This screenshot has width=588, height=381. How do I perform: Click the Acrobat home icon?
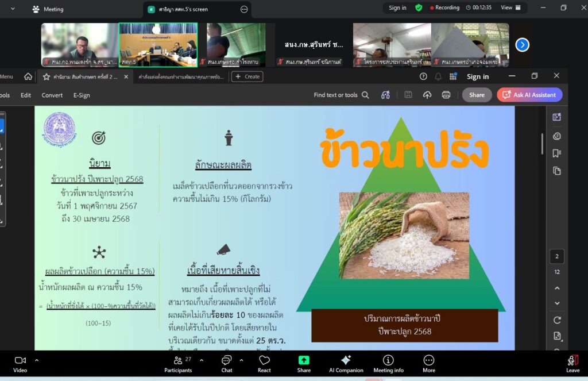coord(28,76)
